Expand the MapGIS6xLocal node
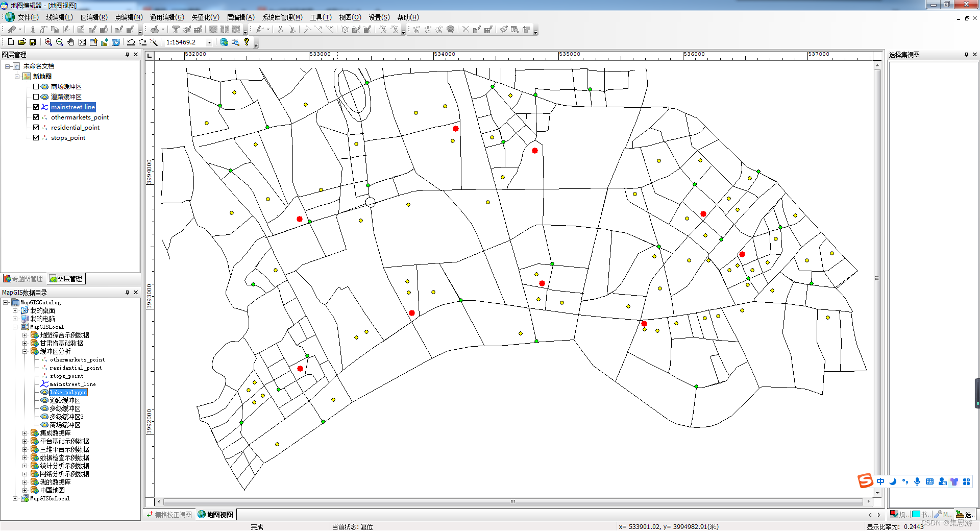980x531 pixels. [x=15, y=498]
